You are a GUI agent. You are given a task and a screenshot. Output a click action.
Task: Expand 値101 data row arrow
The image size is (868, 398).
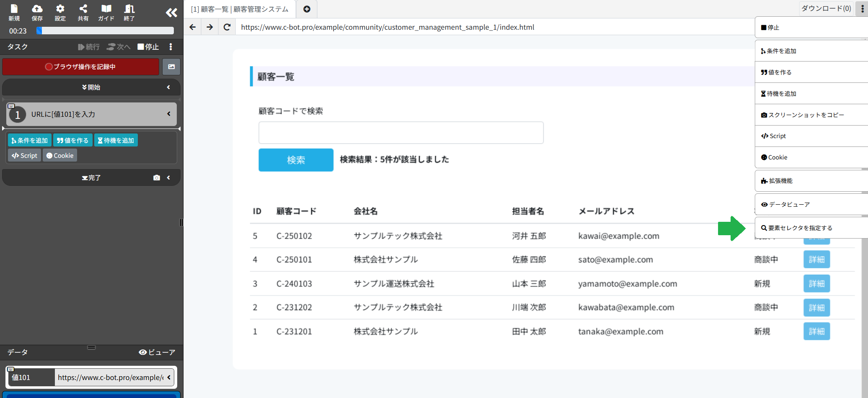(169, 377)
